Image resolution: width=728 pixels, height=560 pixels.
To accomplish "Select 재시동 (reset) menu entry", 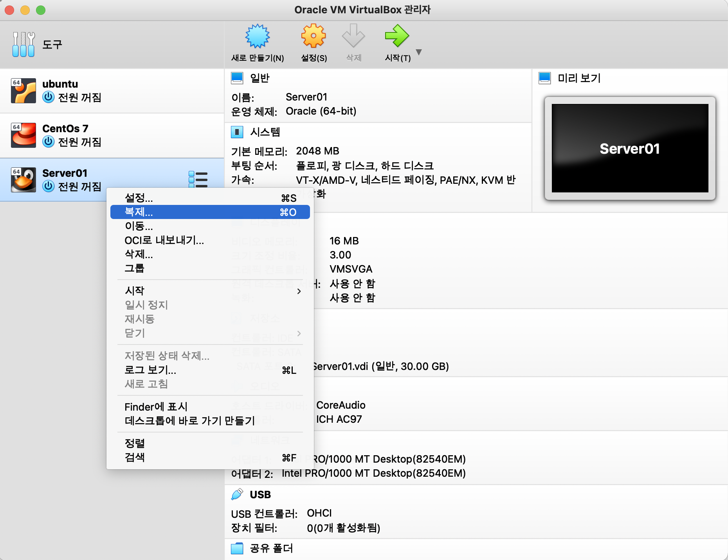I will [x=210, y=319].
